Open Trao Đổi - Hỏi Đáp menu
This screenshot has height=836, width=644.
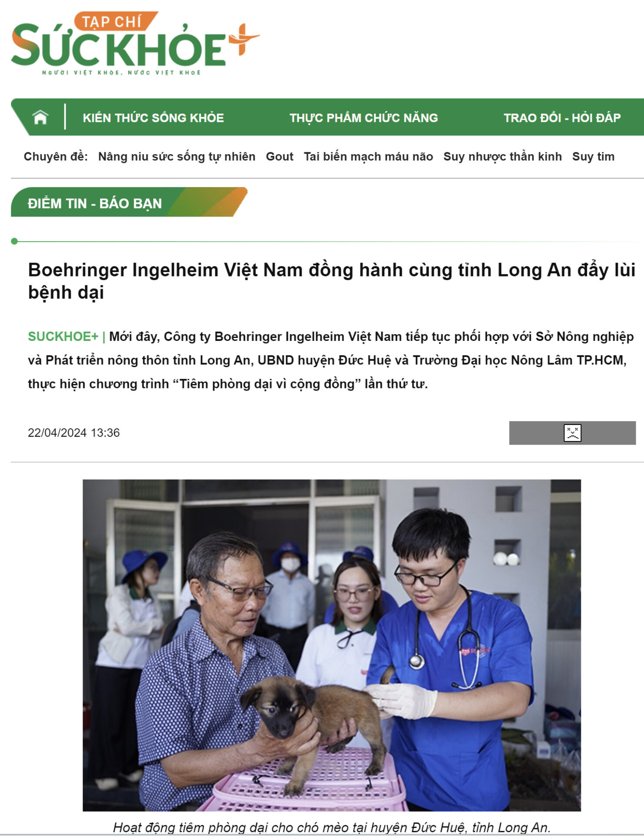click(x=562, y=118)
